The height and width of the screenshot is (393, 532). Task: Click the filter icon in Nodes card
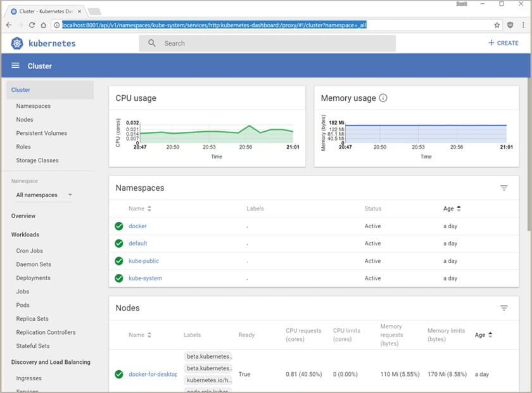click(x=504, y=308)
